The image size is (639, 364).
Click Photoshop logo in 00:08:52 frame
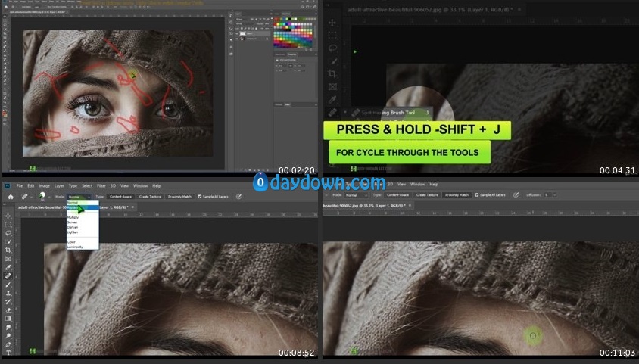pos(8,185)
